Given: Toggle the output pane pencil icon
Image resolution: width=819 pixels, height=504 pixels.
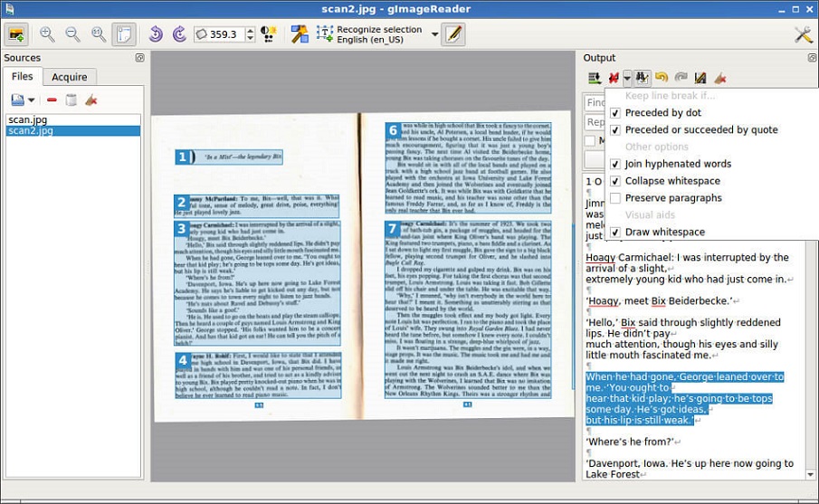Looking at the screenshot, I should pyautogui.click(x=452, y=34).
